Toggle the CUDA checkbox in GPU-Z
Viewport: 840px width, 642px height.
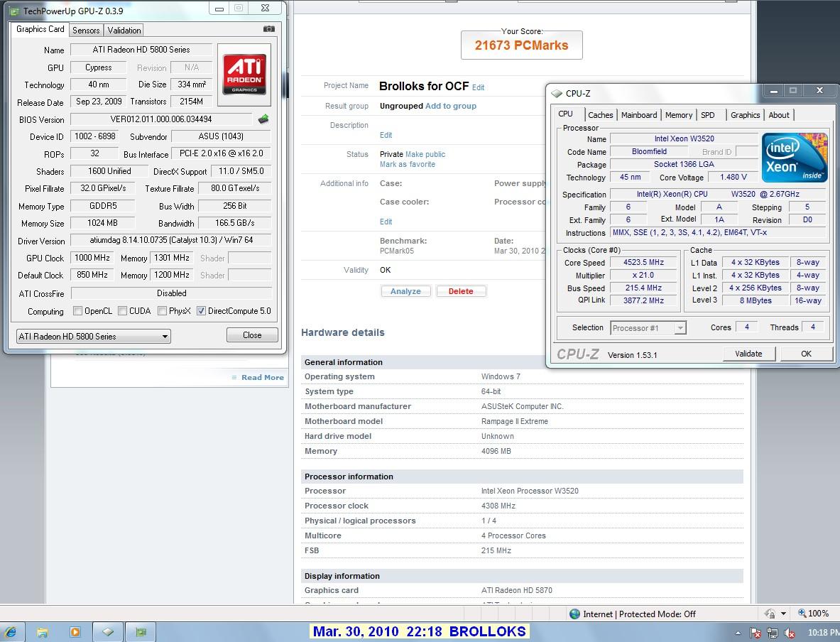(122, 311)
